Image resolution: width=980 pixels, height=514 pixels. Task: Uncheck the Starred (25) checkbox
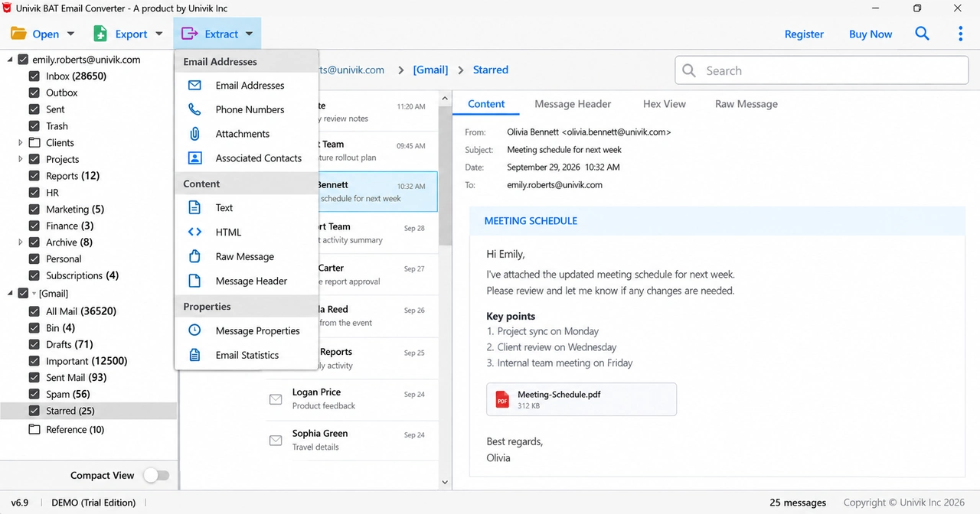(34, 411)
